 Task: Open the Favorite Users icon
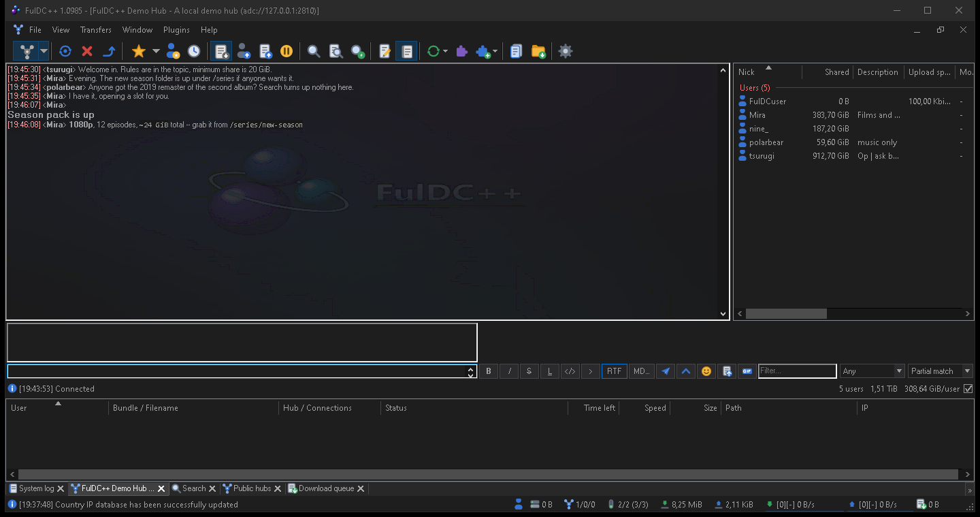point(173,51)
